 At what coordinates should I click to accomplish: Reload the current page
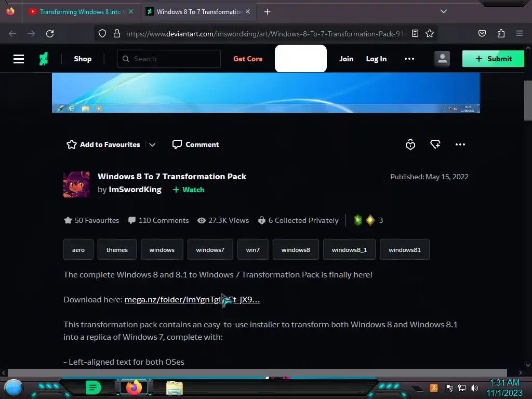pyautogui.click(x=50, y=34)
